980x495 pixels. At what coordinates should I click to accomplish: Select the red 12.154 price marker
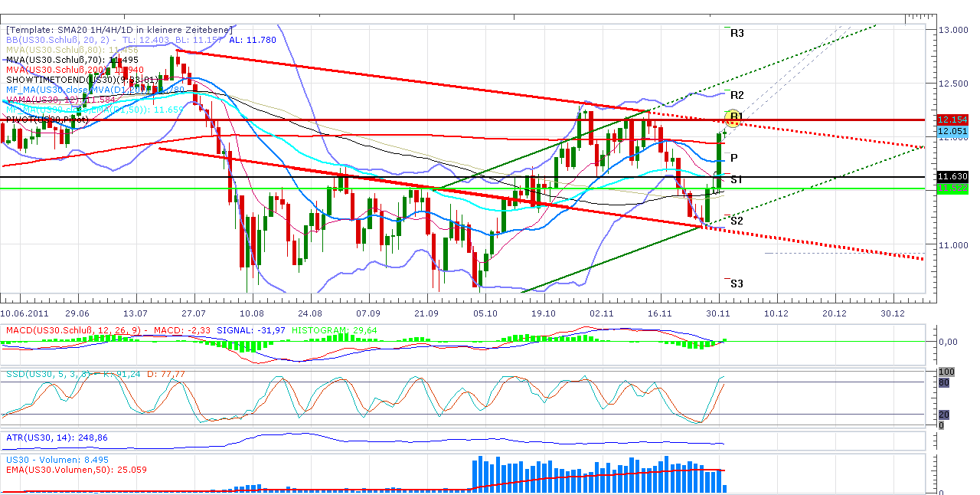(x=952, y=120)
